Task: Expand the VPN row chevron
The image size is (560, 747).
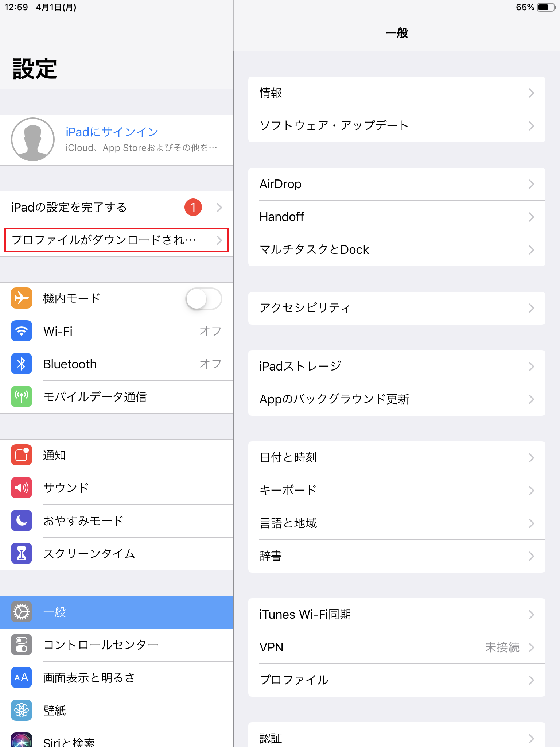Action: 532,647
